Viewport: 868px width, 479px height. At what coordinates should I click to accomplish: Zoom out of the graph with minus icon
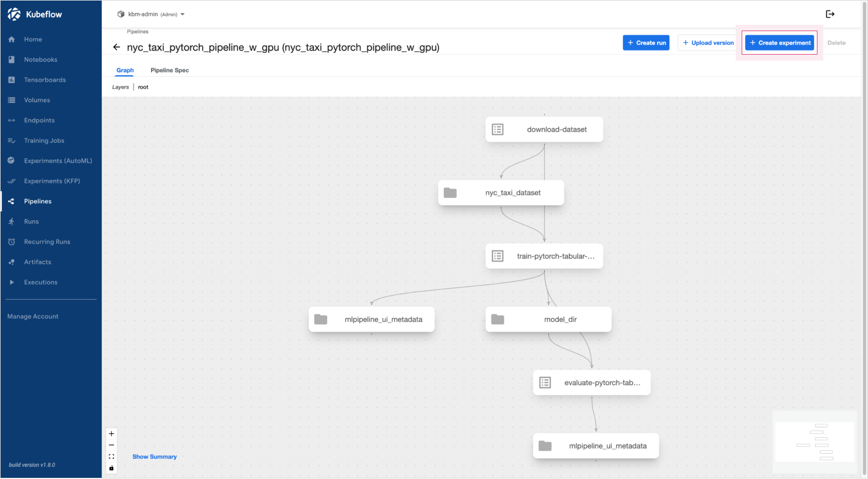coord(111,445)
